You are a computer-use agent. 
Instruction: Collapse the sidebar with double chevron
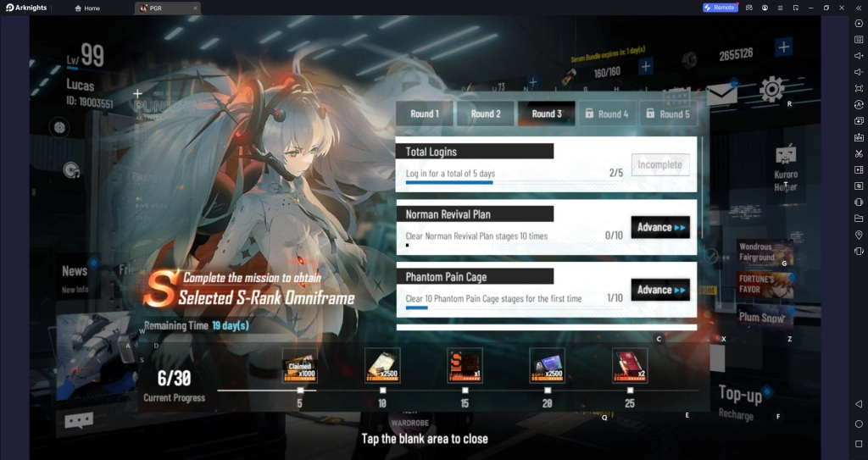click(x=859, y=8)
